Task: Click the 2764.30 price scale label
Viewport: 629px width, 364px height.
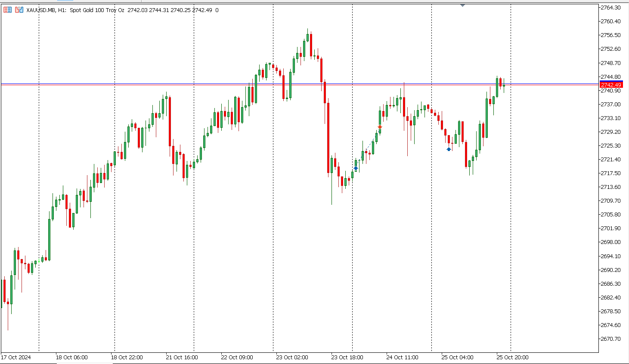Action: click(x=610, y=7)
